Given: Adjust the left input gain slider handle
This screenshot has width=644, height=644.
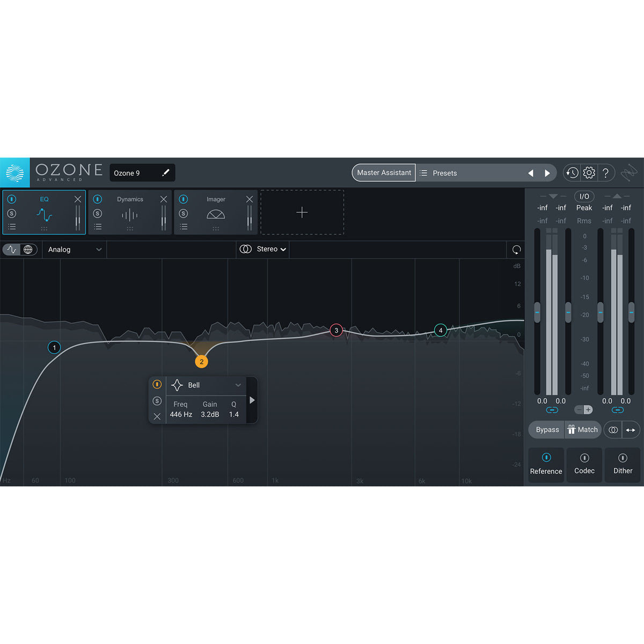Looking at the screenshot, I should pyautogui.click(x=537, y=312).
